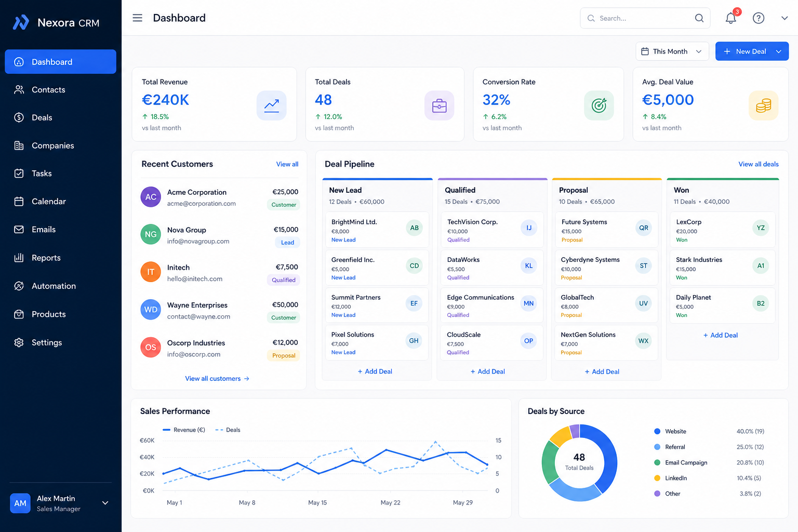Click the hamburger menu icon
This screenshot has width=798, height=532.
[x=137, y=18]
